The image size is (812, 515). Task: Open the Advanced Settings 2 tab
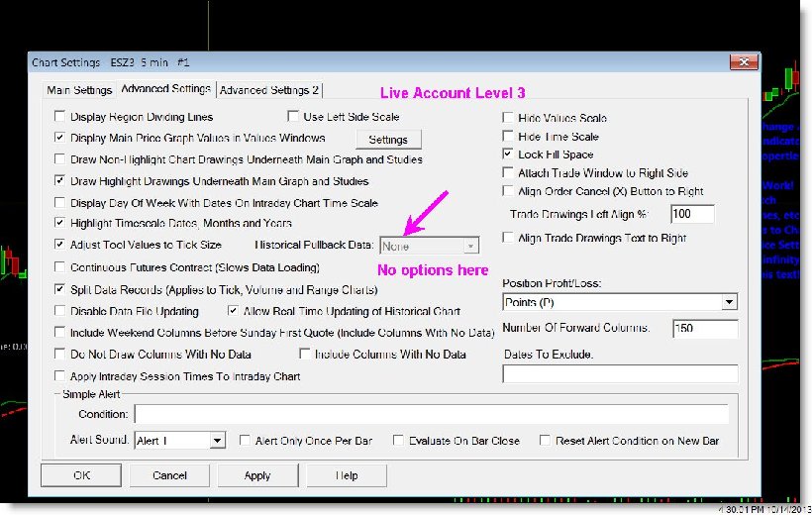[269, 90]
